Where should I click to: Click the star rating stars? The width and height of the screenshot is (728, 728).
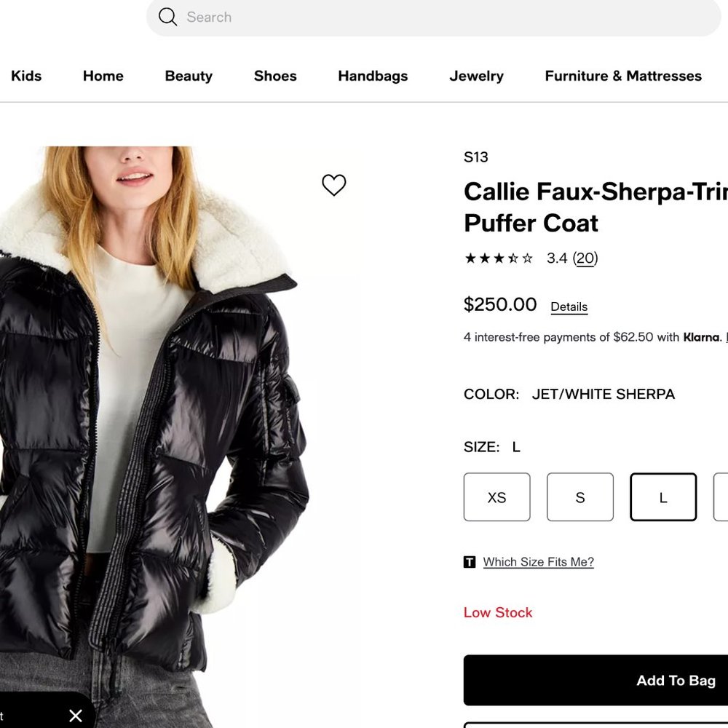click(498, 258)
